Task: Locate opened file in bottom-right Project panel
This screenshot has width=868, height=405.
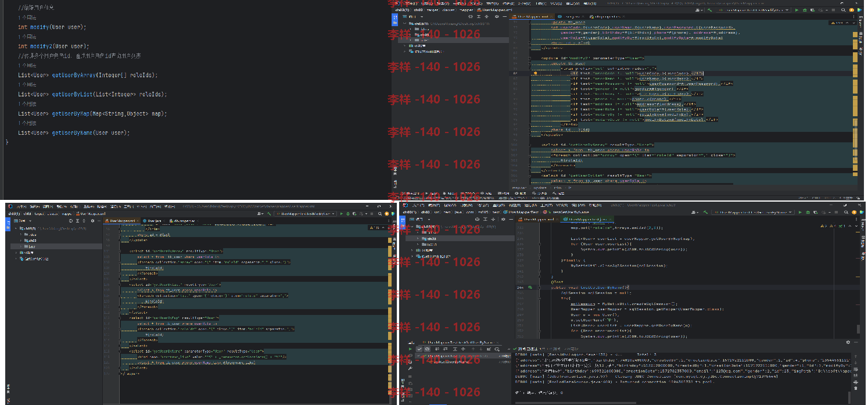Action: (477, 219)
